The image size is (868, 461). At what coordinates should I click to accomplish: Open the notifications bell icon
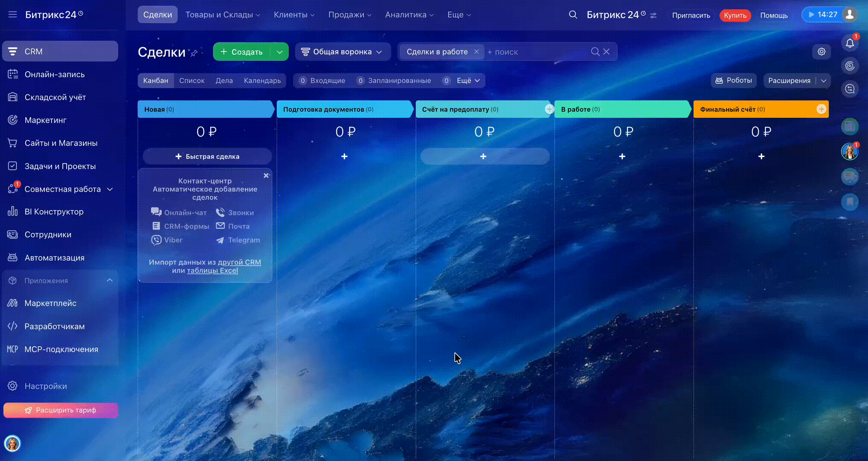coord(850,43)
